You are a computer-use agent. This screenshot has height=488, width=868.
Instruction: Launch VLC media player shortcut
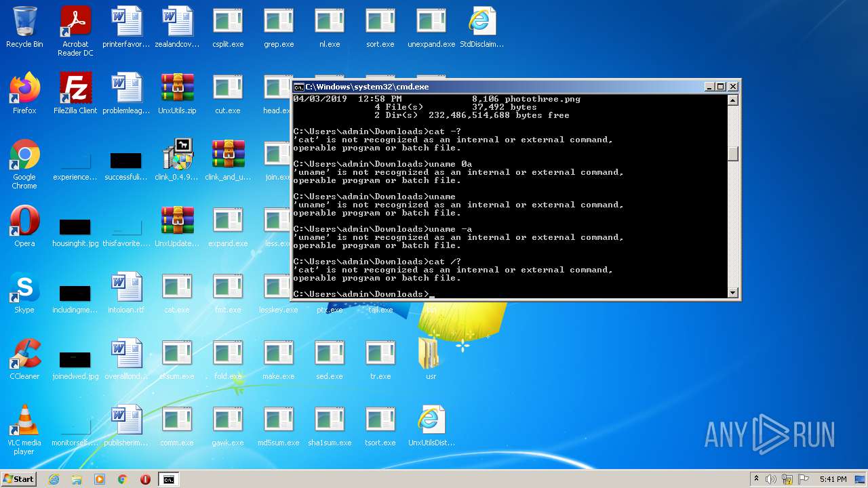coord(24,430)
